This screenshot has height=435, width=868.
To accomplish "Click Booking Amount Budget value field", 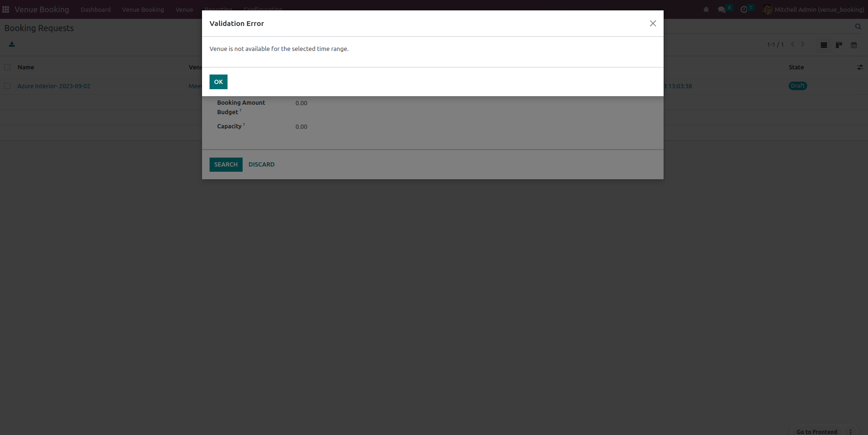I will pos(301,103).
